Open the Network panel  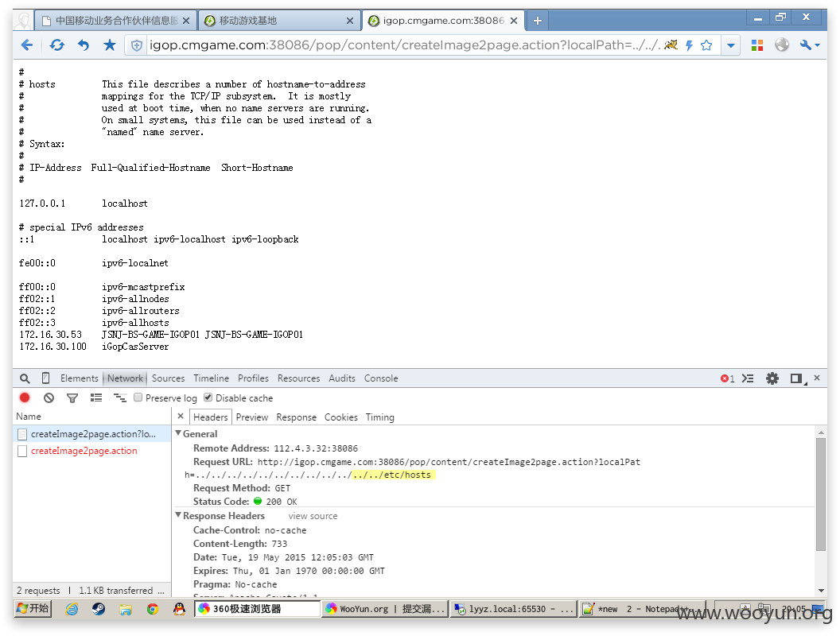[x=125, y=378]
